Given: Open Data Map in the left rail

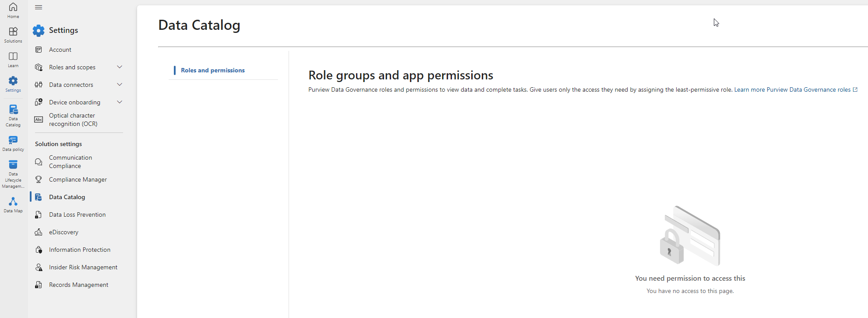Looking at the screenshot, I should click(13, 205).
